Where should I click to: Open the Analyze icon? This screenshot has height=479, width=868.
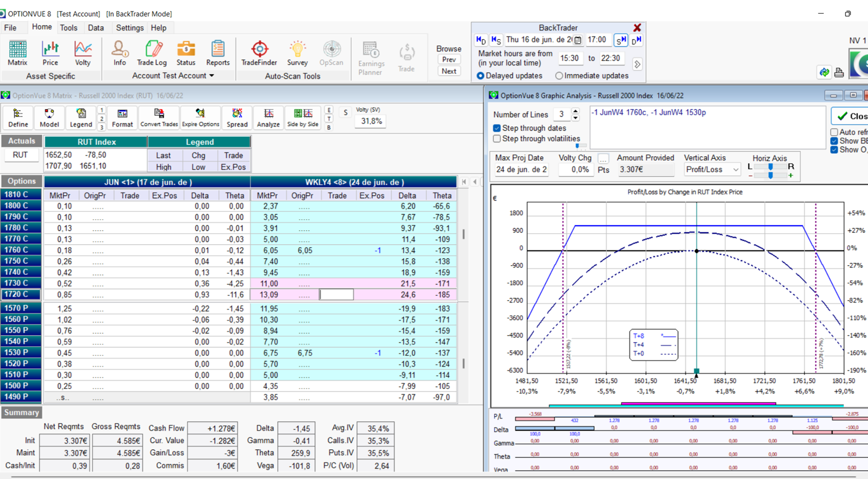268,118
